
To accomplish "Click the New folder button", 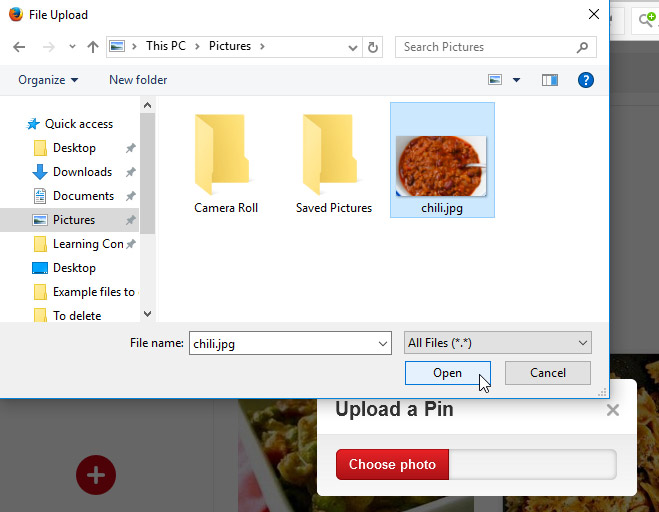I will (x=138, y=80).
